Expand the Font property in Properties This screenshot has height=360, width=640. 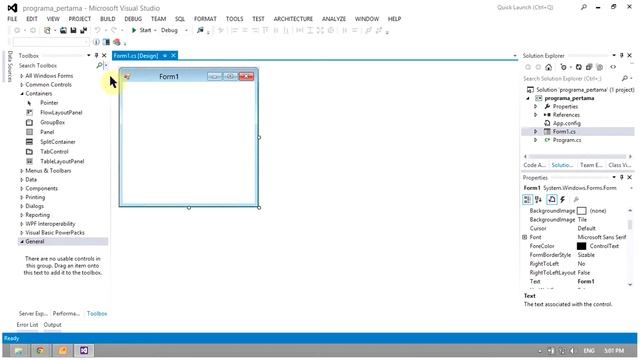(525, 237)
